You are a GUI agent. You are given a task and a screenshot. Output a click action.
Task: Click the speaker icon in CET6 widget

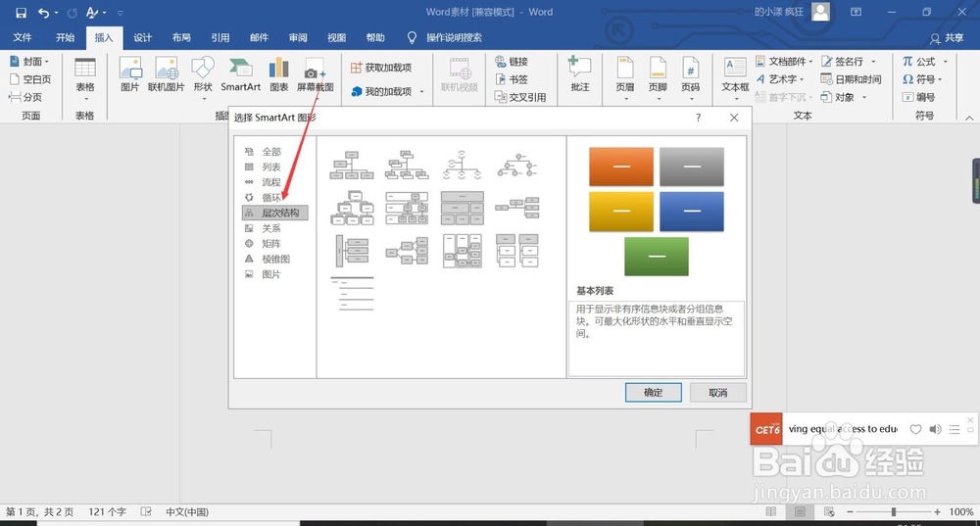tap(935, 429)
